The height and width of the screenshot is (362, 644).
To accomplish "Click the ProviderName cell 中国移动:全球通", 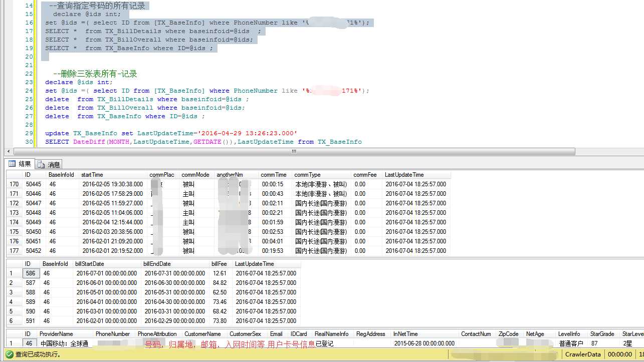I will 66,344.
